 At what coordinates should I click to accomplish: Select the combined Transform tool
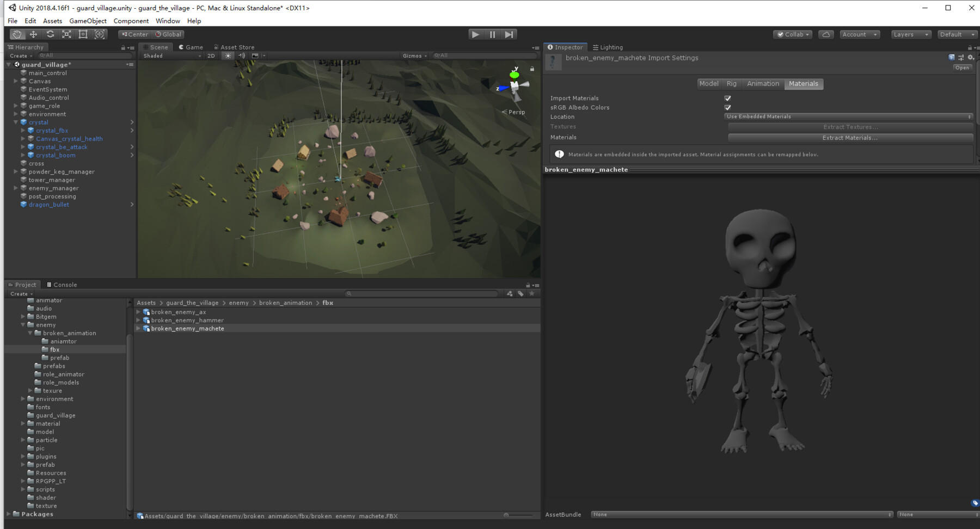pyautogui.click(x=100, y=34)
